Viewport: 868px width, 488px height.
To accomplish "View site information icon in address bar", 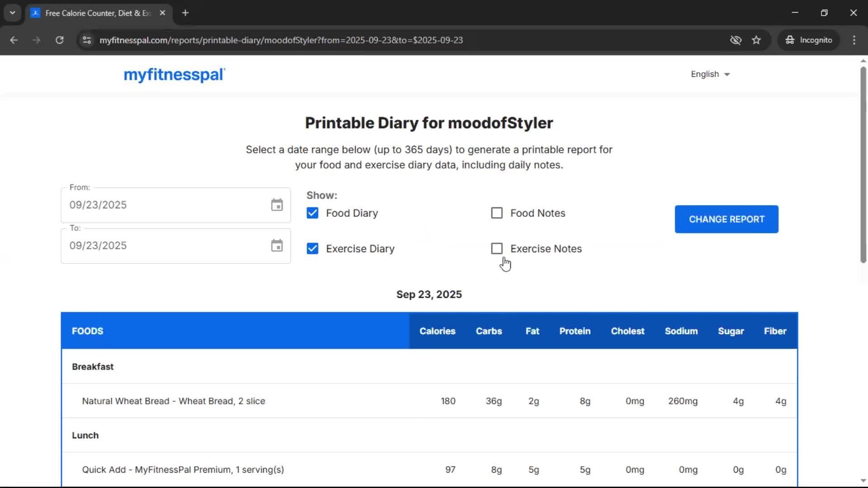I will click(87, 40).
